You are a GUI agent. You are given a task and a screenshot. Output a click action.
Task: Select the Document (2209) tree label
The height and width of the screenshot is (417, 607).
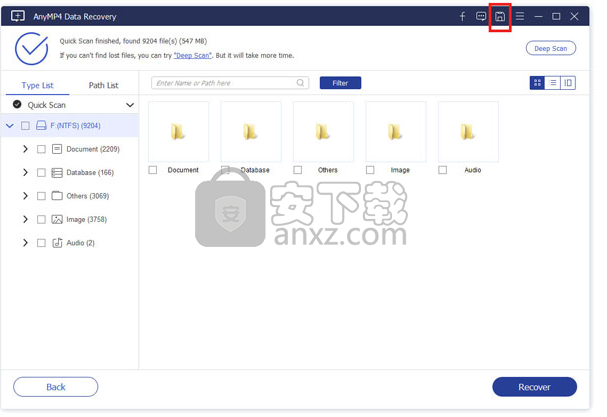click(93, 149)
